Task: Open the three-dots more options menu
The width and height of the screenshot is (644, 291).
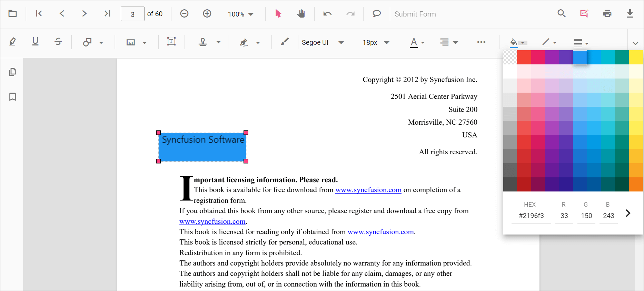Action: (481, 42)
